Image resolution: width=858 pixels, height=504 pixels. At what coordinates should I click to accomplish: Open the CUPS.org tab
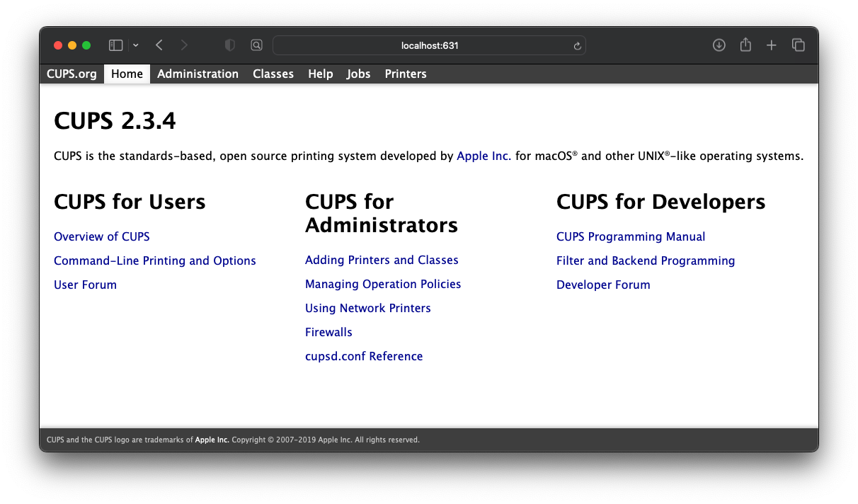(x=71, y=74)
